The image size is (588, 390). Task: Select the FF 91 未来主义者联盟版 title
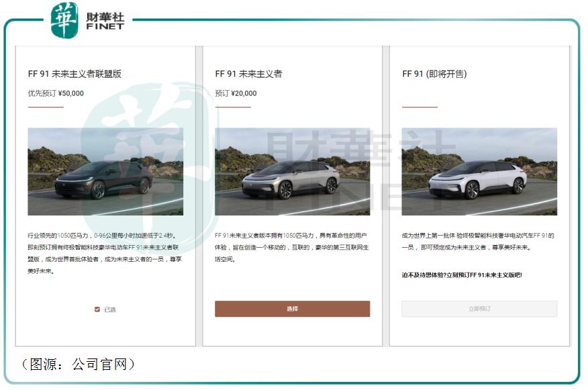pos(75,74)
